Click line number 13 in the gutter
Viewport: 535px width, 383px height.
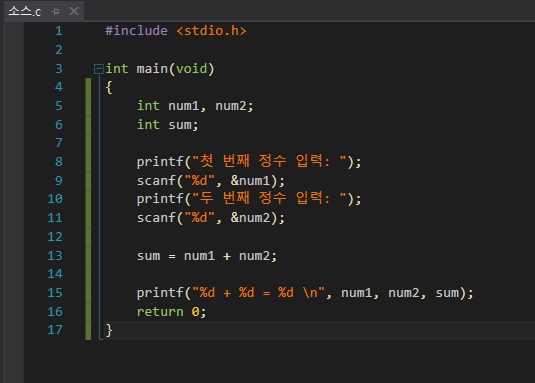pos(55,256)
